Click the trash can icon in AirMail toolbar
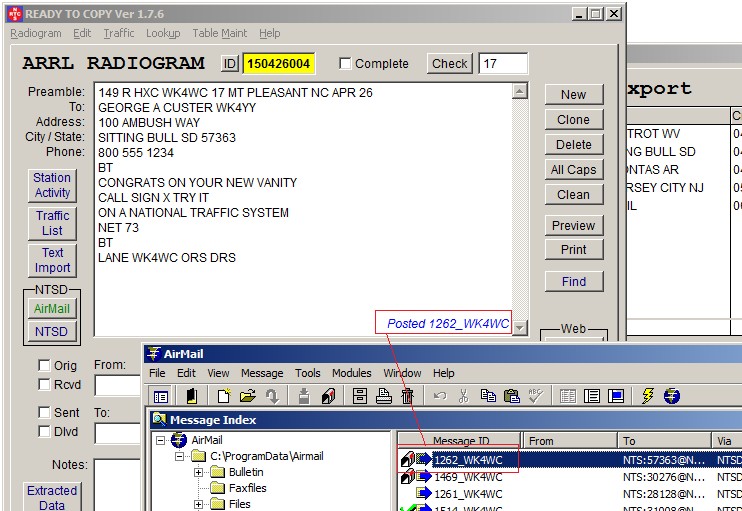 [x=407, y=396]
